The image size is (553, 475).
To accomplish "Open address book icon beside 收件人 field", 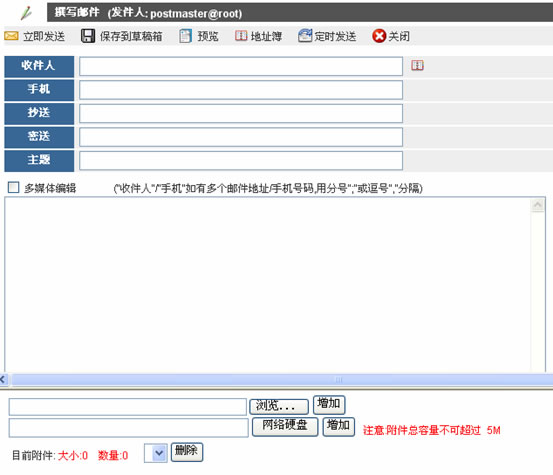I will point(417,65).
